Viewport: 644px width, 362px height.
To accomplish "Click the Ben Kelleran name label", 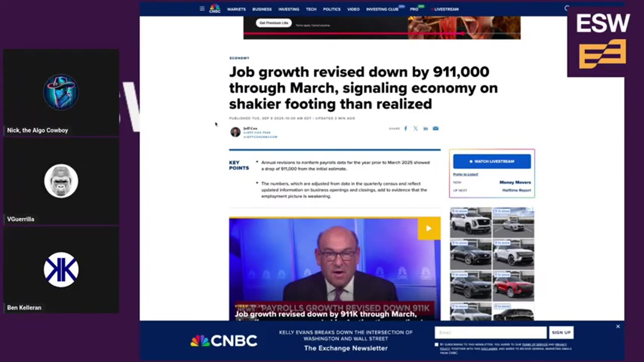I will [24, 308].
